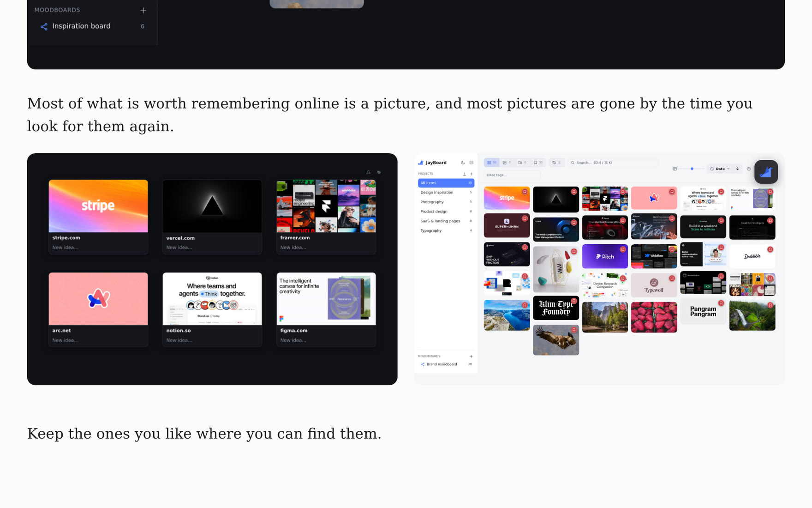Toggle bookmark on the Pitch card
The width and height of the screenshot is (812, 508).
click(622, 249)
